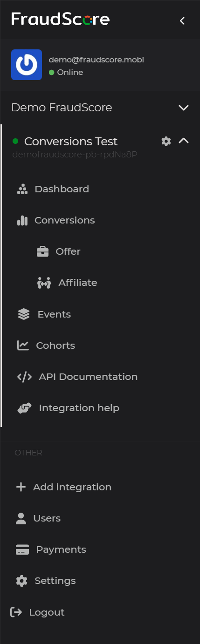Click the Integration help handshake icon
This screenshot has height=644, width=200.
[x=24, y=408]
